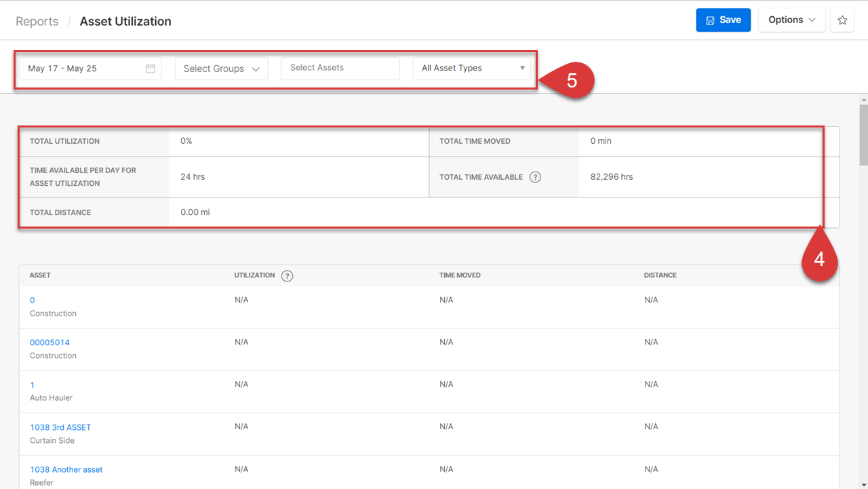
Task: Click the 24 hrs value
Action: (193, 177)
